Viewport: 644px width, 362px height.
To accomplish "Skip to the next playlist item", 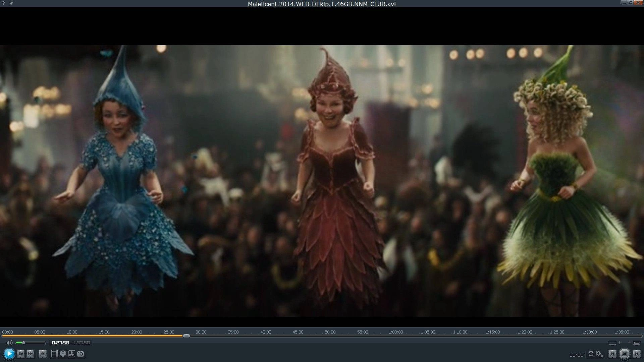I will [636, 354].
